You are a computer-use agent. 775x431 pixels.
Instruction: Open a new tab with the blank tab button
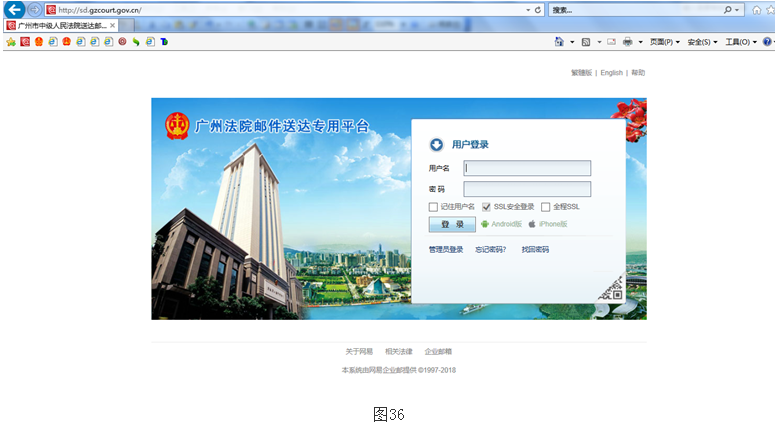pos(127,25)
